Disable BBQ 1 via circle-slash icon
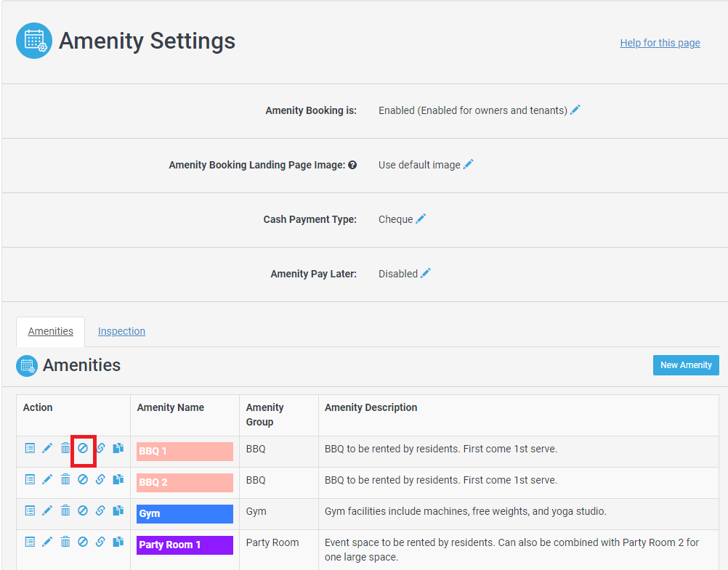The image size is (728, 570). [x=83, y=449]
